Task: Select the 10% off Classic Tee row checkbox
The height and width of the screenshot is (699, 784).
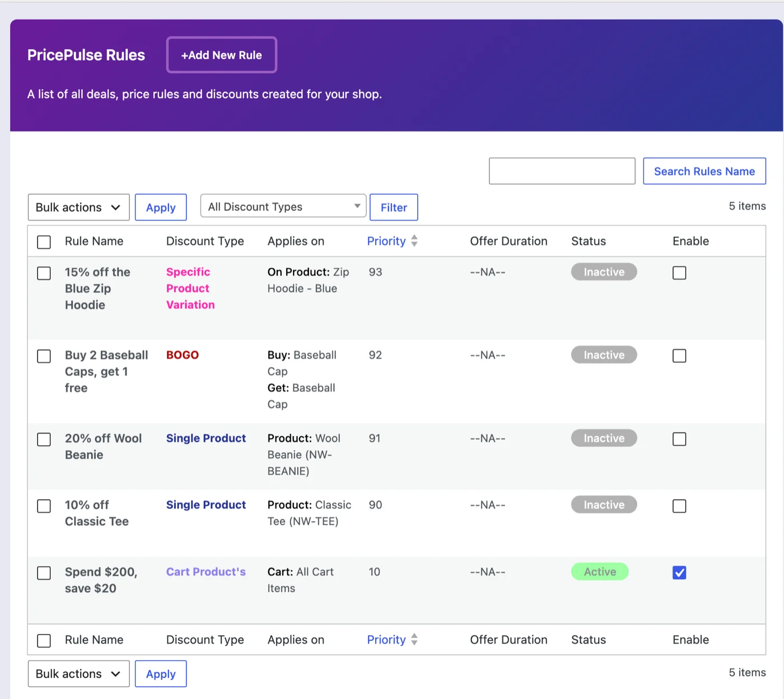Action: click(44, 506)
